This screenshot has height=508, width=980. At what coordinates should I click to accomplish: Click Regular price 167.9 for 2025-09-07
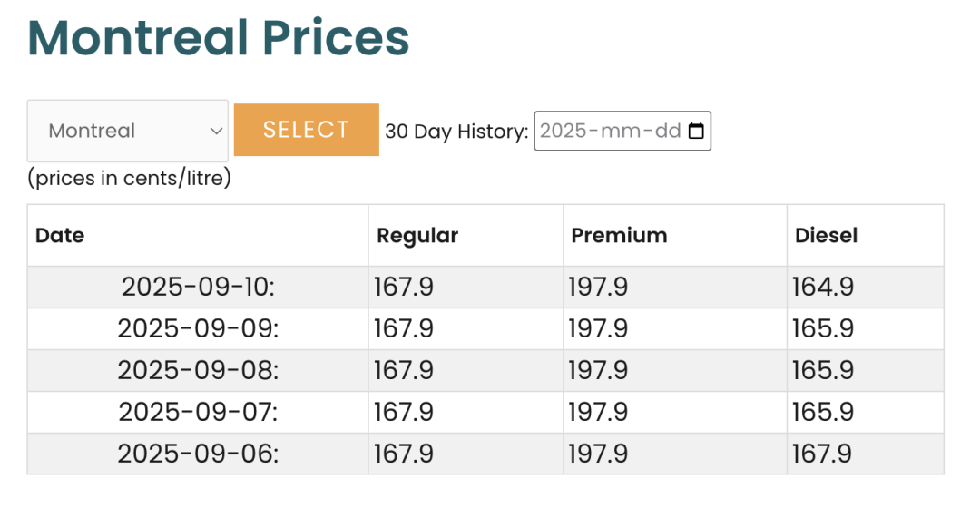point(403,413)
